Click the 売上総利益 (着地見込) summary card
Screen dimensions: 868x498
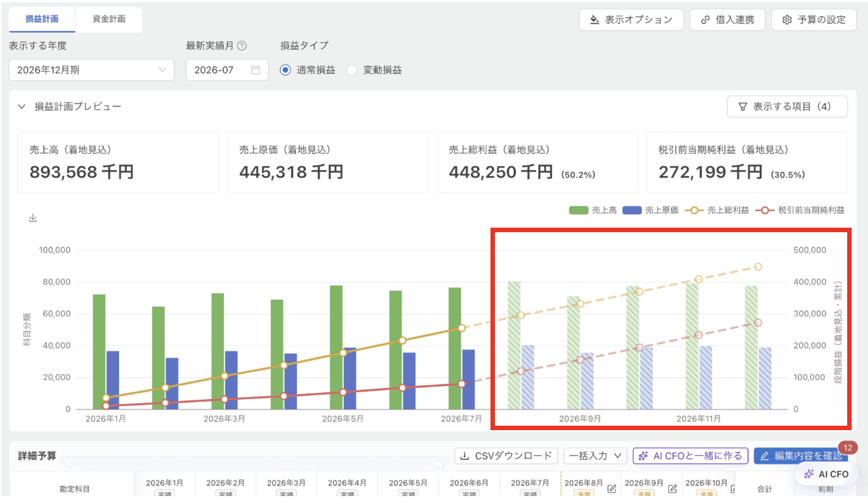pos(538,162)
